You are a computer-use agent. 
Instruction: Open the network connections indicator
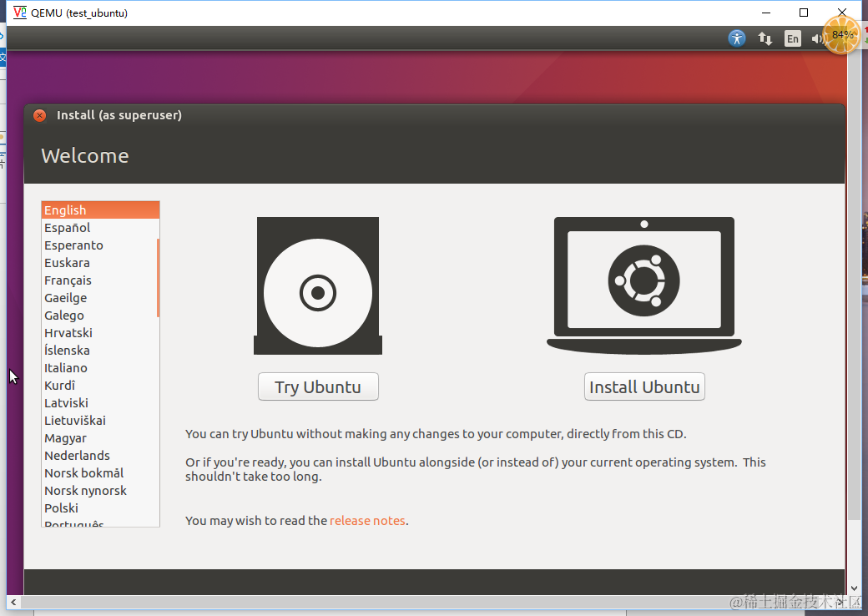tap(765, 38)
